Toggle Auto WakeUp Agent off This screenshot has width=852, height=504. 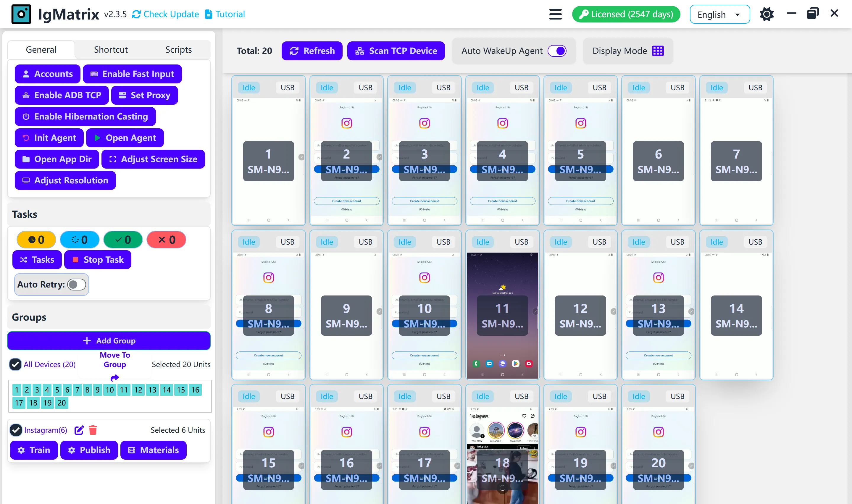click(x=557, y=51)
